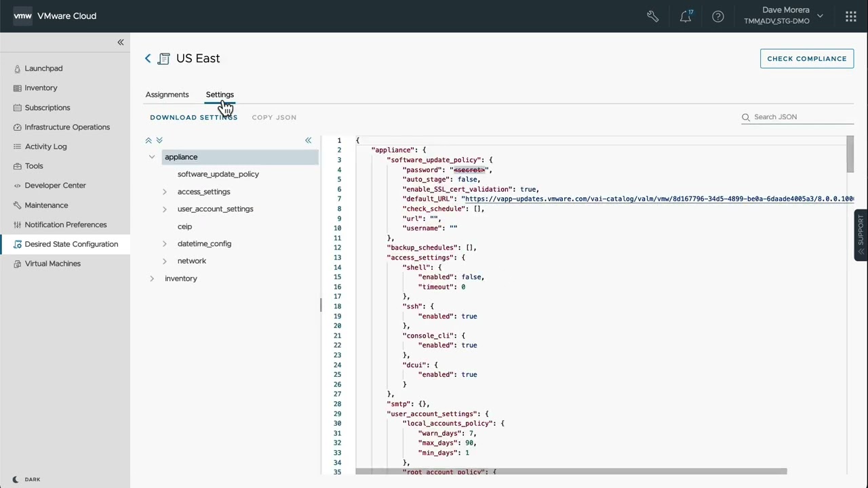
Task: Expand the network tree node
Action: click(x=165, y=261)
